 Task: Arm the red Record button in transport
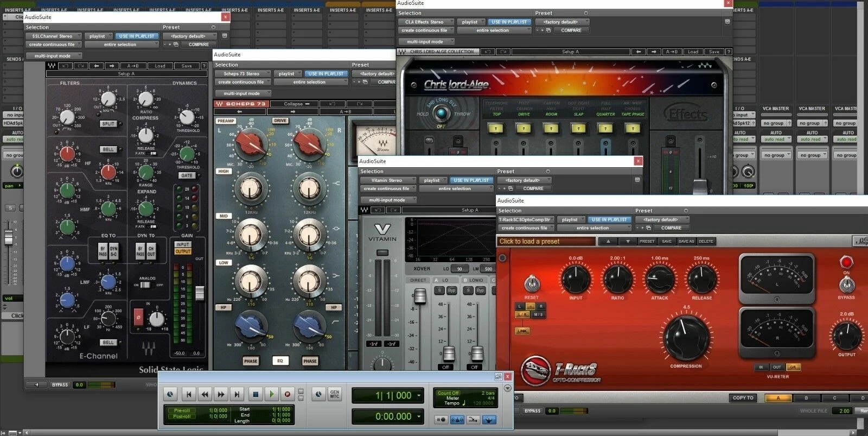[288, 394]
